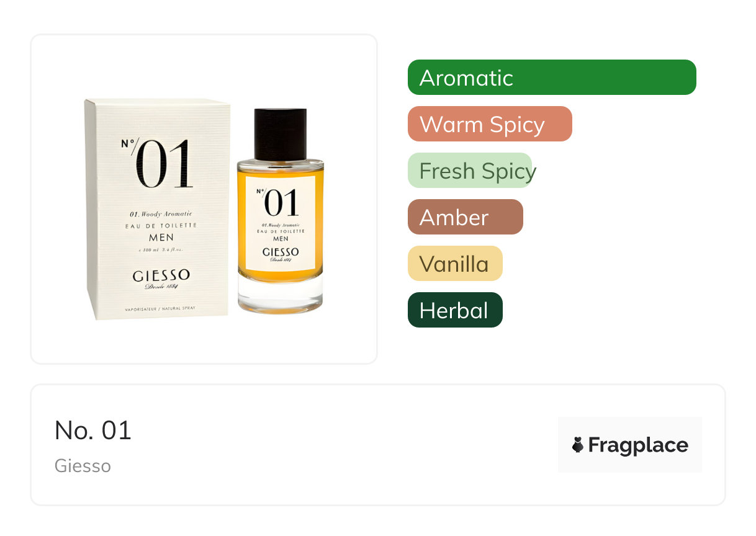Select the Herbal accord tag

[x=455, y=310]
